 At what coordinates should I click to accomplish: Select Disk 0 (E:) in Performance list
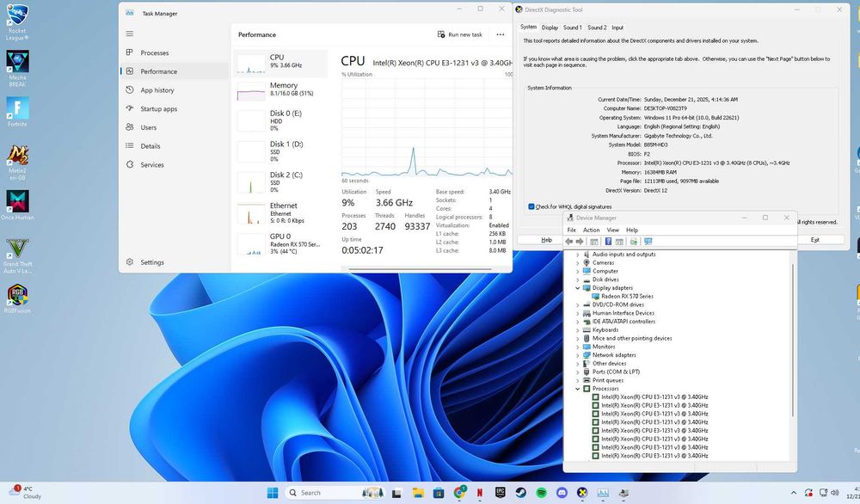click(280, 120)
